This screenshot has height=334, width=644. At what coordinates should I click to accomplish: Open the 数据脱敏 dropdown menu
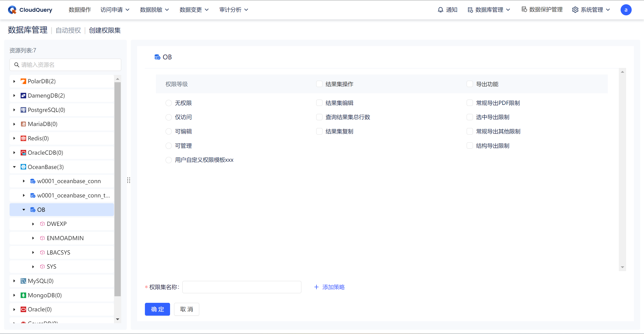tap(154, 10)
